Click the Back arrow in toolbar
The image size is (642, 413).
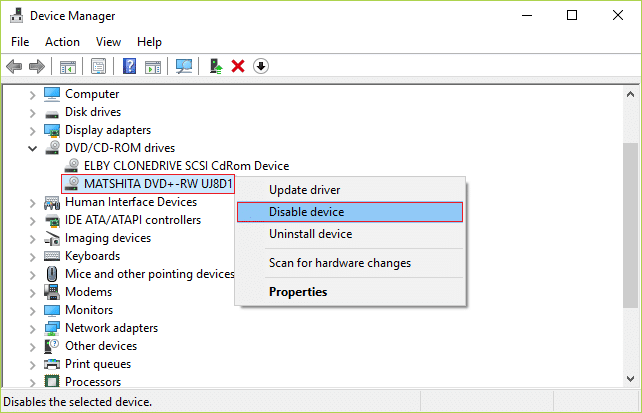pos(14,67)
